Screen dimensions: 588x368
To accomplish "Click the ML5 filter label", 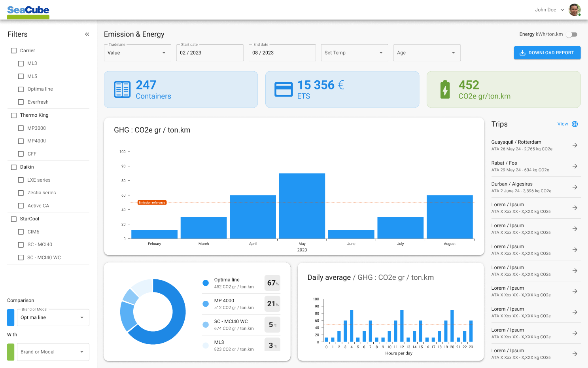I will pyautogui.click(x=32, y=76).
